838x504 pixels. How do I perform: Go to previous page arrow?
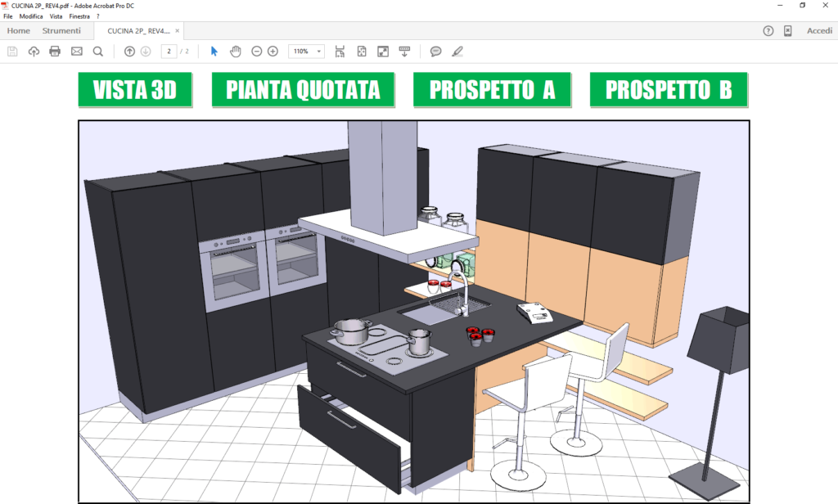[x=129, y=52]
